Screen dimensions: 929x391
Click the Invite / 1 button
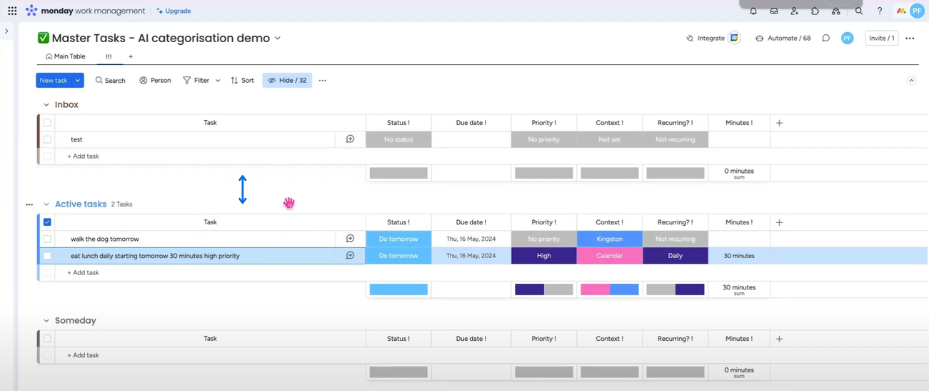coord(882,38)
